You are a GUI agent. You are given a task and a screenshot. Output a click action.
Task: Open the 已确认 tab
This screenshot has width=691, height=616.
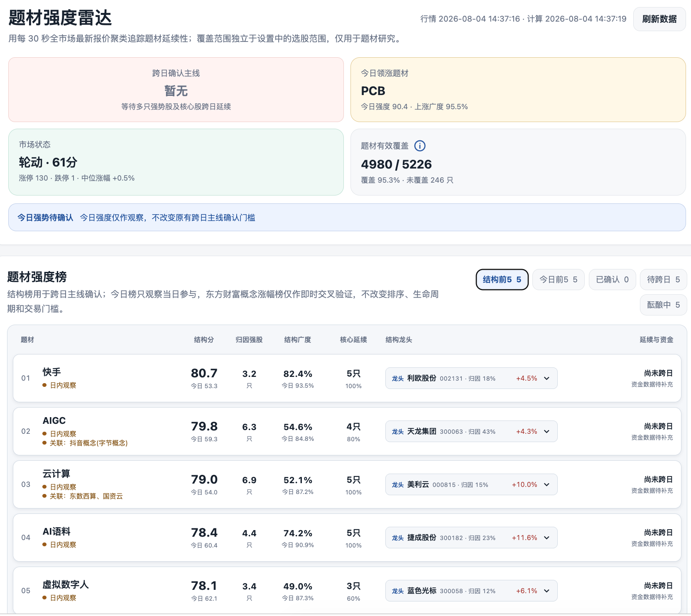613,280
